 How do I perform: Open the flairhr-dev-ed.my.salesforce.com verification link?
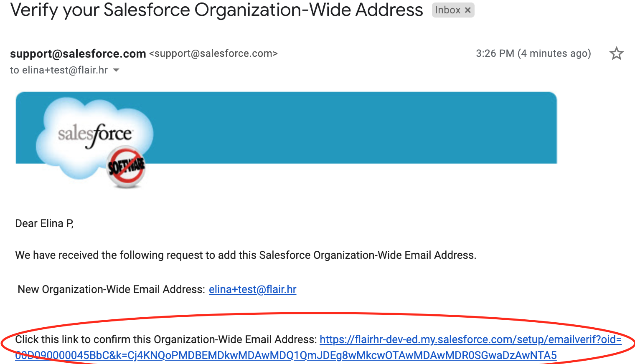[x=470, y=339]
